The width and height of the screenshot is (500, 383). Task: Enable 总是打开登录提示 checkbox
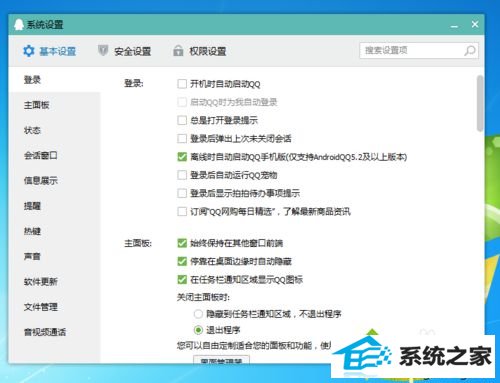tap(182, 120)
